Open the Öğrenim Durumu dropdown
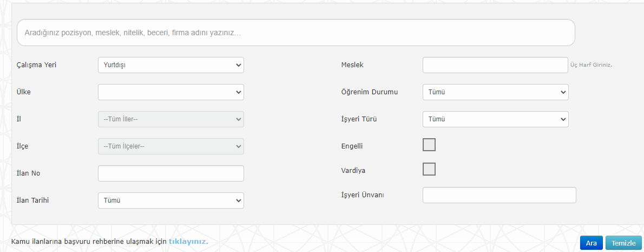This screenshot has width=644, height=252. coord(496,92)
